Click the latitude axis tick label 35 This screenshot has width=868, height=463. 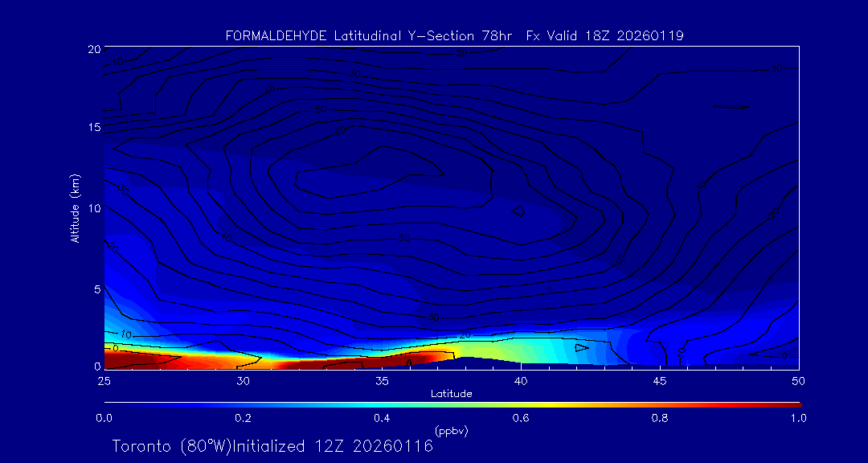tap(382, 381)
